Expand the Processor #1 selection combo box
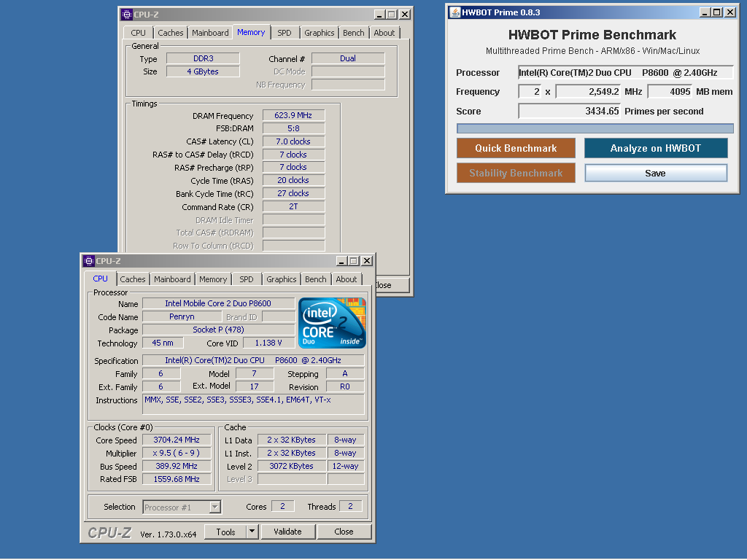The width and height of the screenshot is (747, 560). click(x=215, y=507)
